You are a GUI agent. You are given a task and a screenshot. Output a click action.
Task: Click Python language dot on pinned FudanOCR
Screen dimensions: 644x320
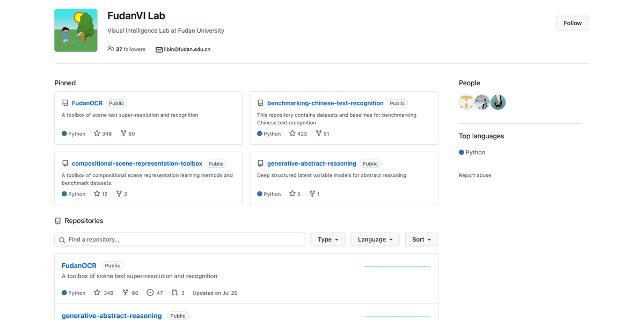coord(64,133)
